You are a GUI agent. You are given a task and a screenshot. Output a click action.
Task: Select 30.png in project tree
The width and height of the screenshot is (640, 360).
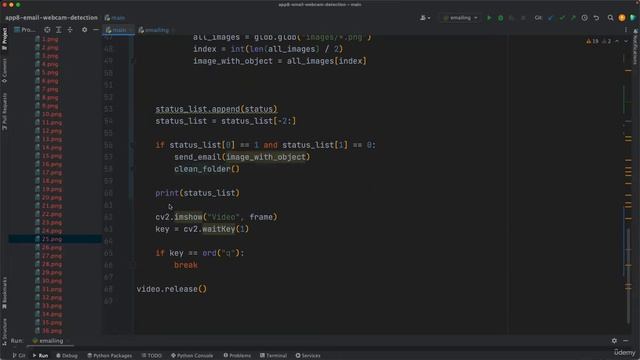click(52, 281)
